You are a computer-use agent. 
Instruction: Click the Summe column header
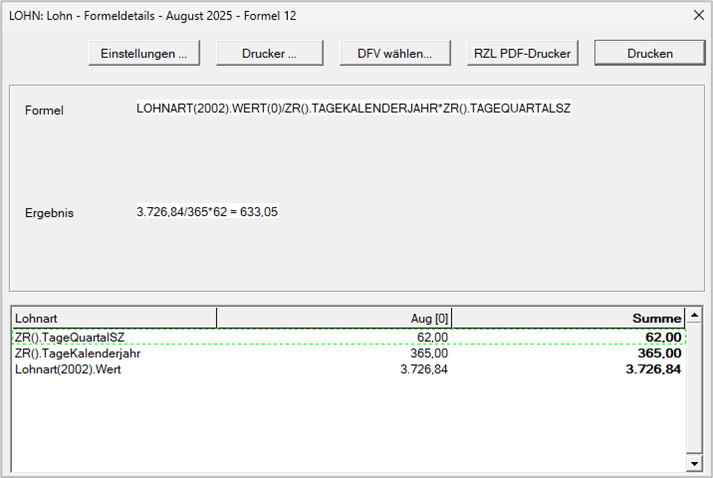tap(569, 318)
